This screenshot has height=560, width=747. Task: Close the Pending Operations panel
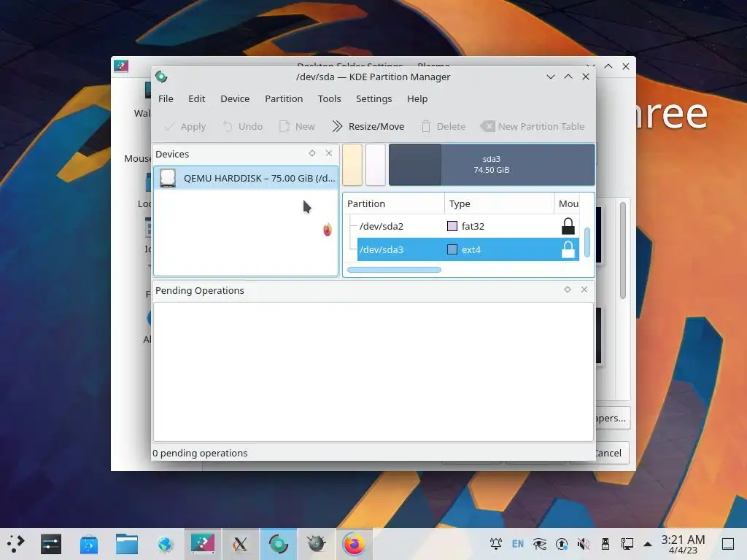click(x=584, y=289)
